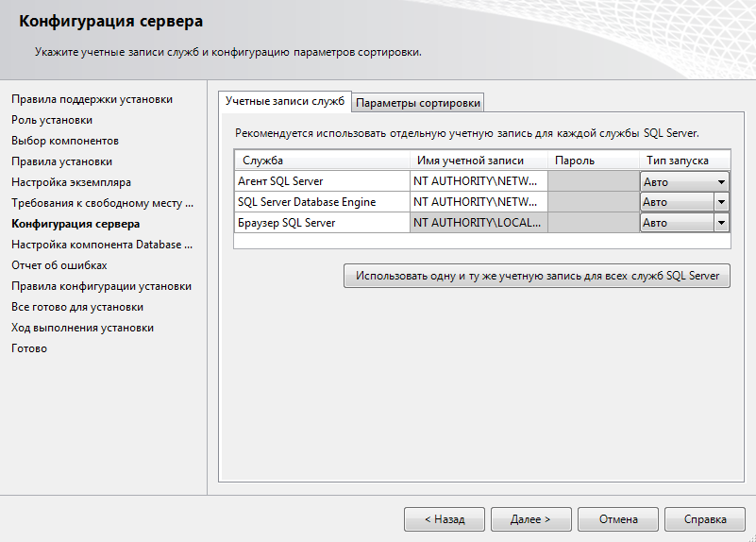The width and height of the screenshot is (756, 542).
Task: Click Готово step in sidebar
Action: point(29,348)
